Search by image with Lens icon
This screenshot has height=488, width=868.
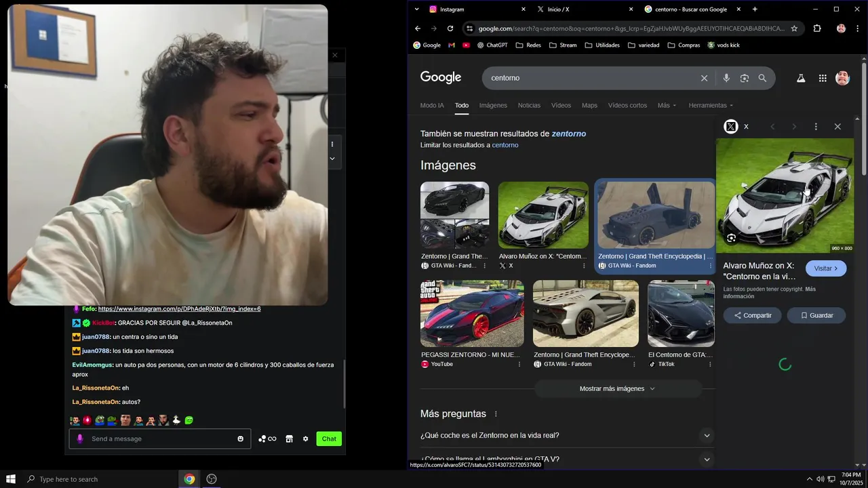745,78
